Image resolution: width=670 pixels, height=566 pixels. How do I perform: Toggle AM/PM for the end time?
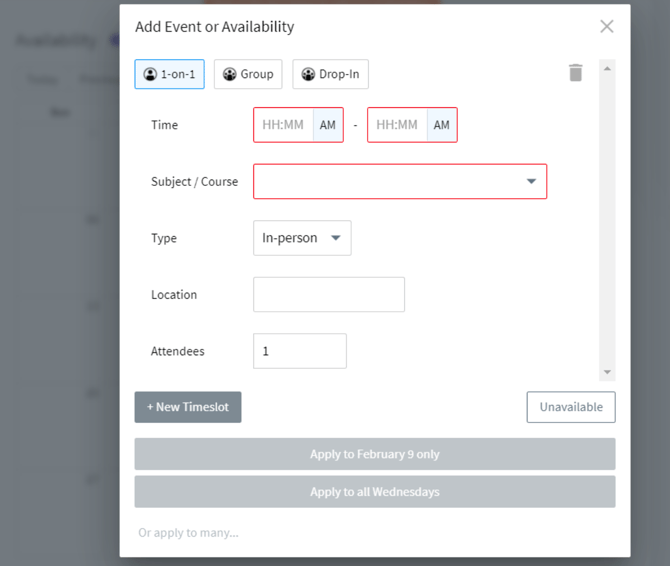442,125
